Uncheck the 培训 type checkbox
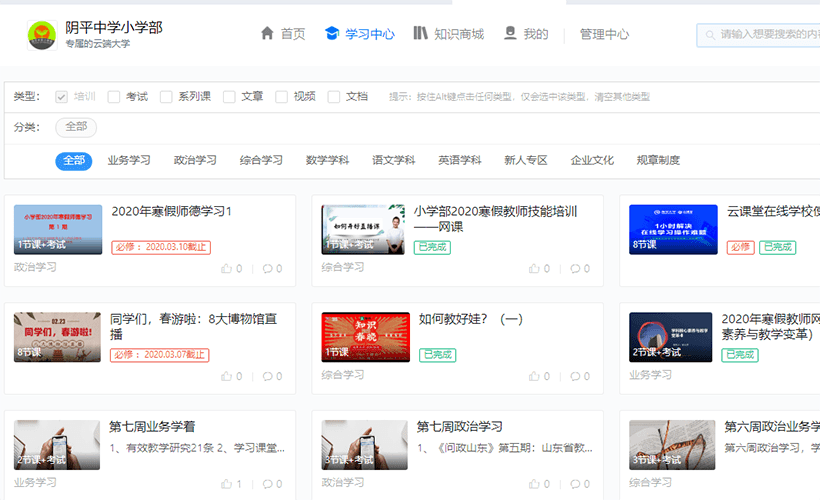The width and height of the screenshot is (820, 500). (62, 97)
